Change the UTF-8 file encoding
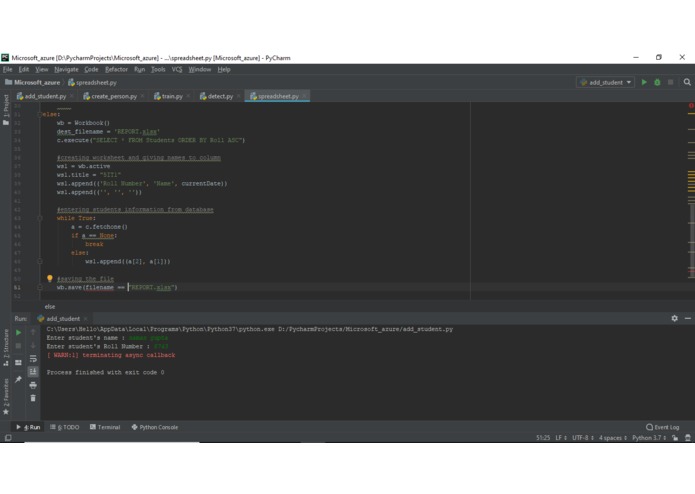695x494 pixels. (x=582, y=438)
